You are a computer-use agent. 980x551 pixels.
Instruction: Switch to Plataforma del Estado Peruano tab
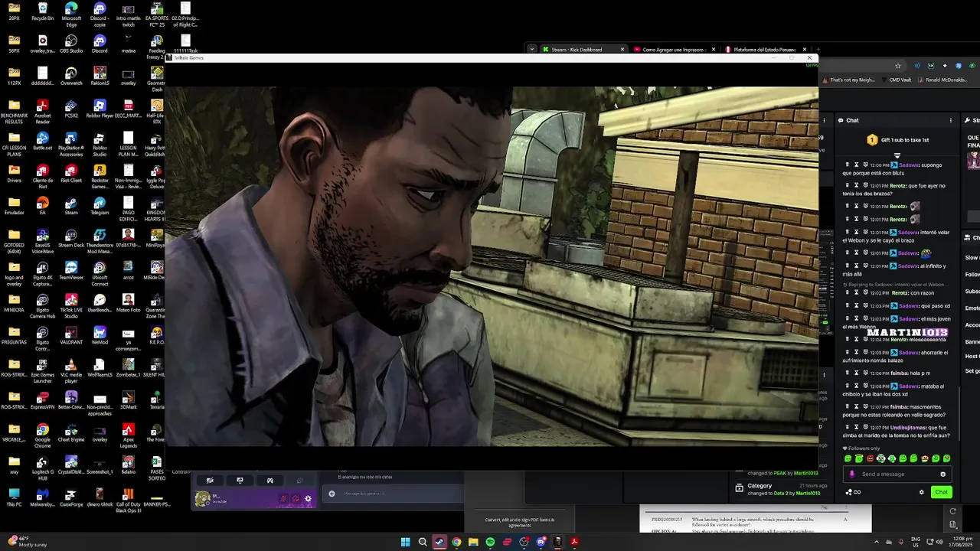pyautogui.click(x=766, y=49)
